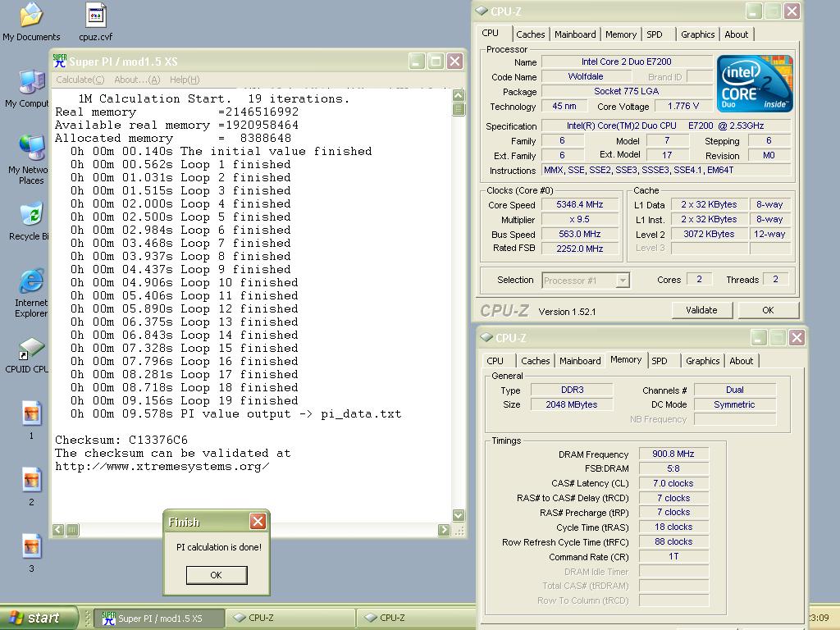
Task: Click the Checksum: C13376C6 line
Action: [121, 440]
